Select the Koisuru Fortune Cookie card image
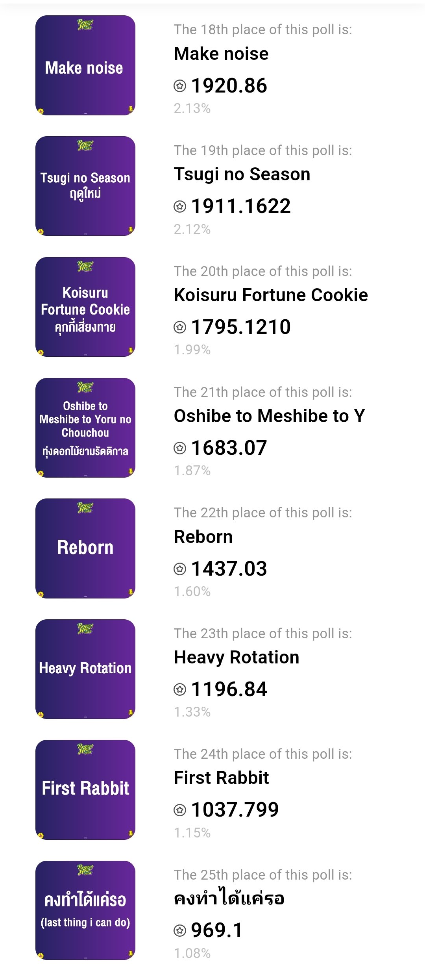The width and height of the screenshot is (425, 980). 85,307
